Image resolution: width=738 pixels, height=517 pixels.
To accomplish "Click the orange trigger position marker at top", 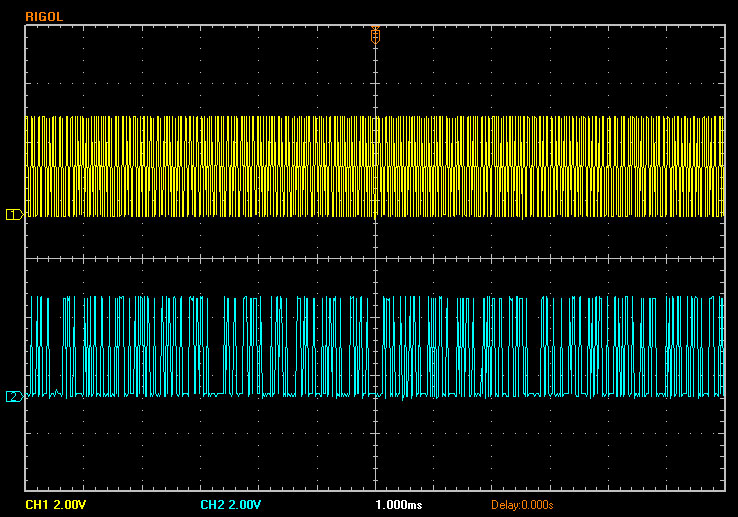I will pos(375,34).
